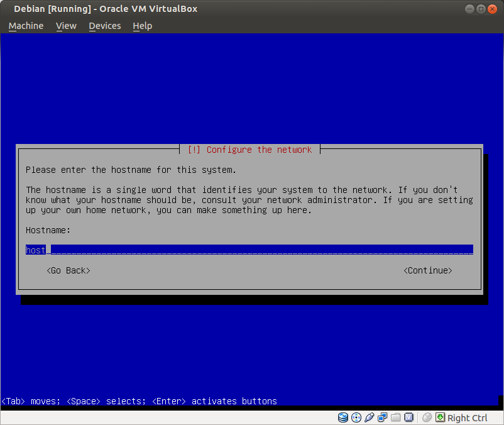Close the Debian VirtualBox window

pyautogui.click(x=492, y=9)
